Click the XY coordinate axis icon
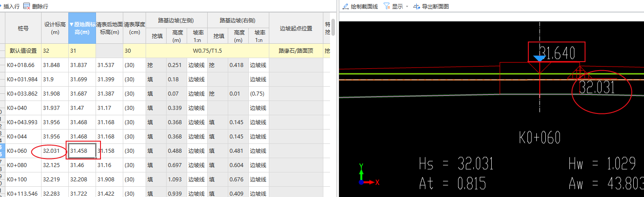 click(x=368, y=175)
